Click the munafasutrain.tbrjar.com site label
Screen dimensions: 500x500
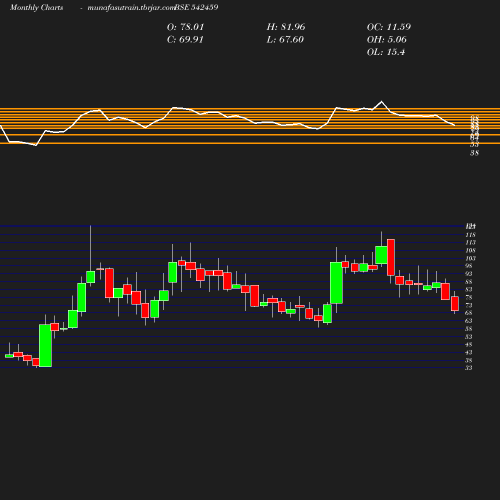[131, 7]
